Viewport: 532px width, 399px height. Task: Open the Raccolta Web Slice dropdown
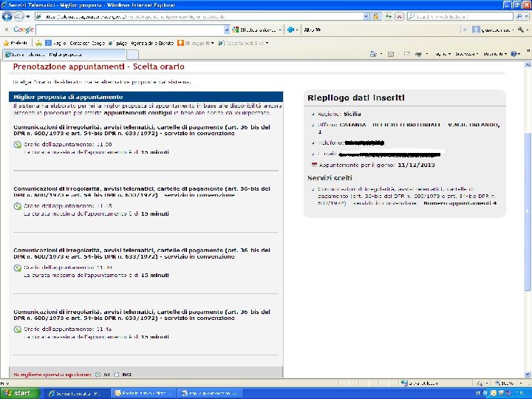tap(243, 43)
